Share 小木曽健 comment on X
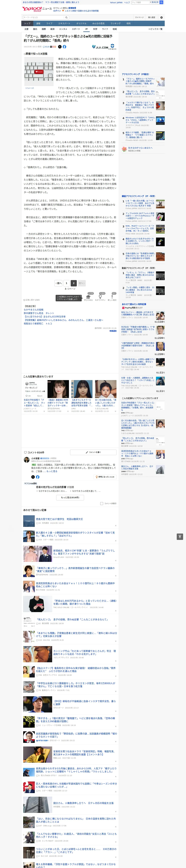 [33, 477]
